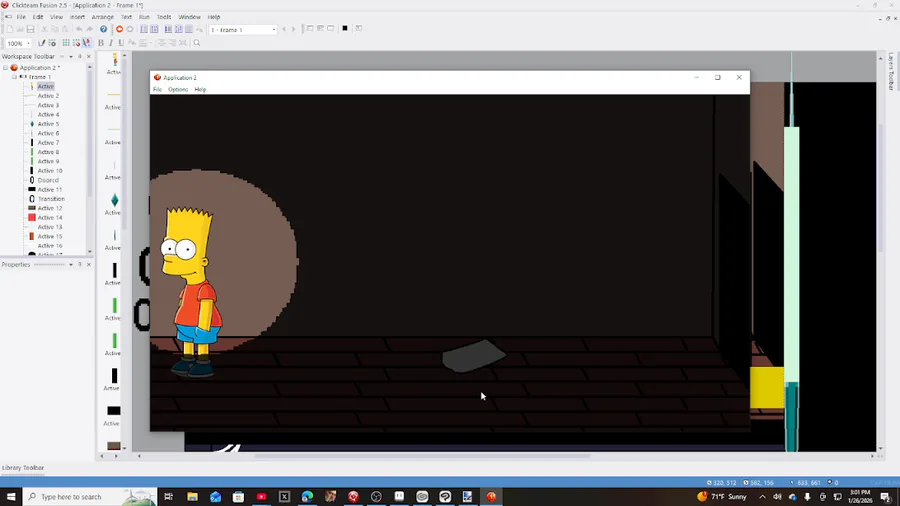Open the Run menu

pos(144,17)
